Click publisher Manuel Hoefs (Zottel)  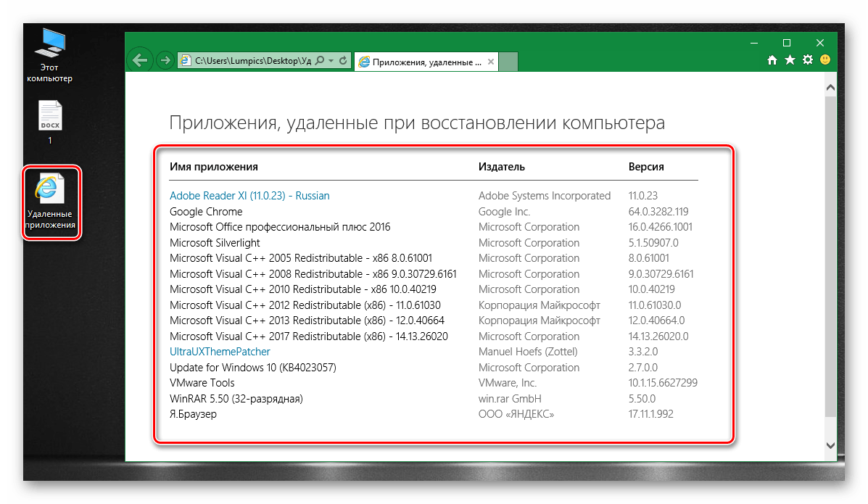(x=528, y=352)
